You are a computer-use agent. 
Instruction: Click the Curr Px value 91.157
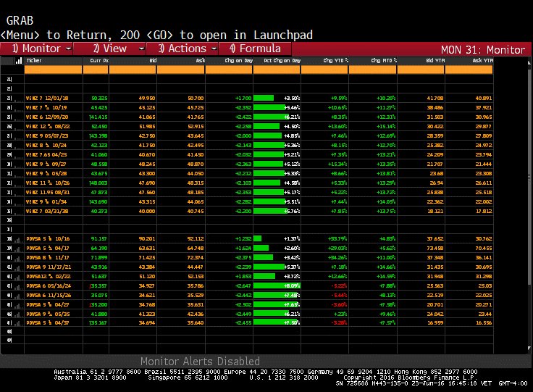[99, 239]
